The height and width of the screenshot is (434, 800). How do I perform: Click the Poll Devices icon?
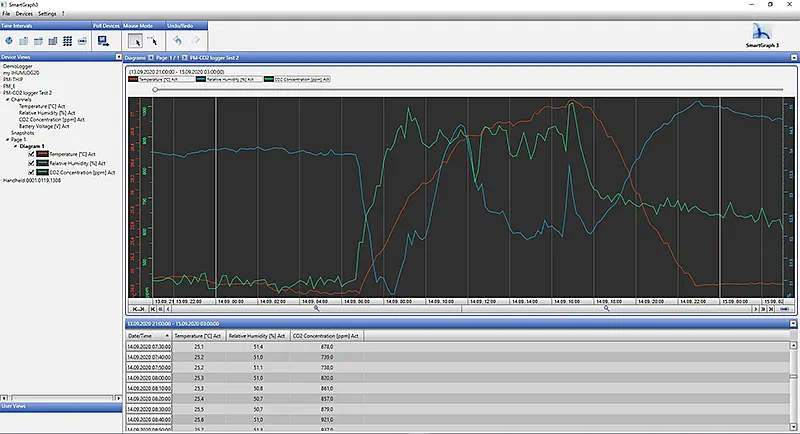click(103, 41)
